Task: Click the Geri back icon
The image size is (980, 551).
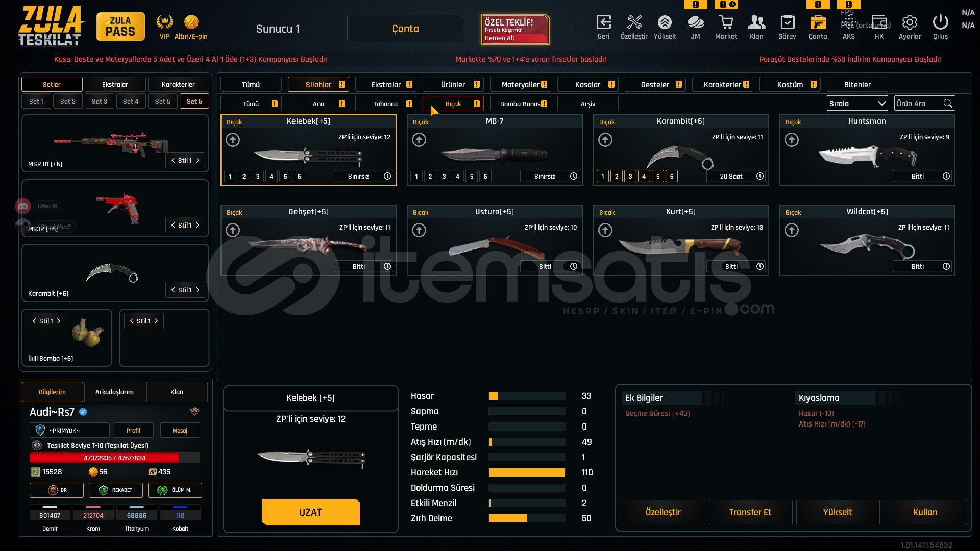Action: 603,22
